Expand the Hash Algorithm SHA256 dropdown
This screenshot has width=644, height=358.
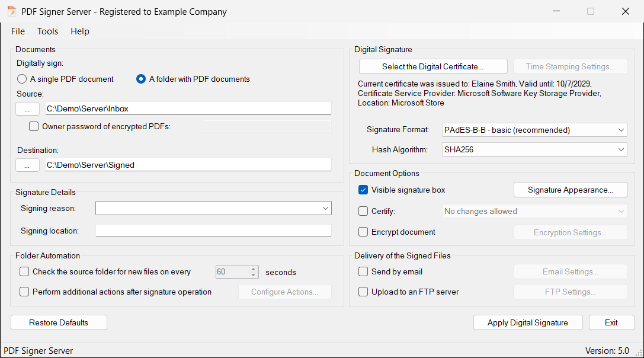point(534,149)
